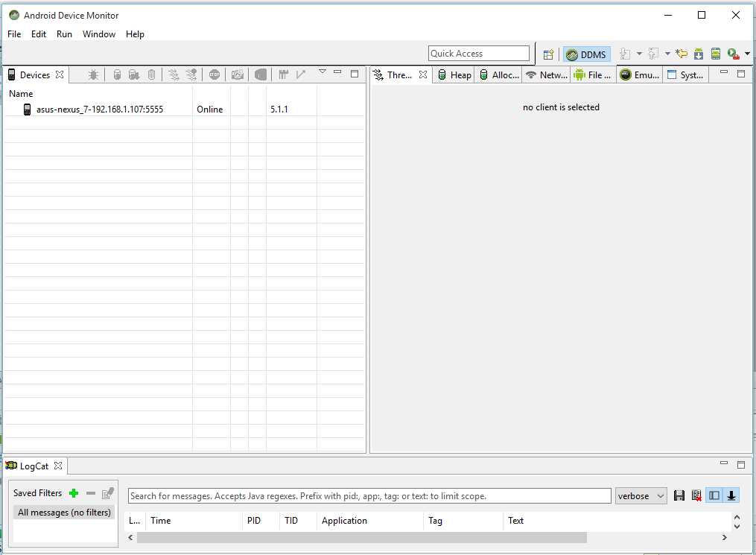Image resolution: width=756 pixels, height=555 pixels.
Task: Click the LogCat horizontal scrollbar thumb
Action: [x=361, y=538]
